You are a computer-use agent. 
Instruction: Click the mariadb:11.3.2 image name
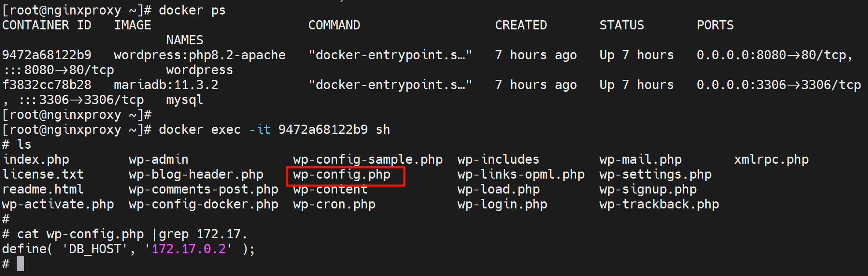(x=166, y=85)
